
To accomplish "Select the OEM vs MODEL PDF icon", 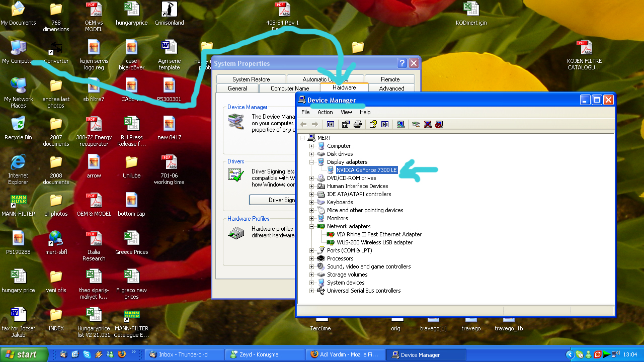I will [94, 17].
